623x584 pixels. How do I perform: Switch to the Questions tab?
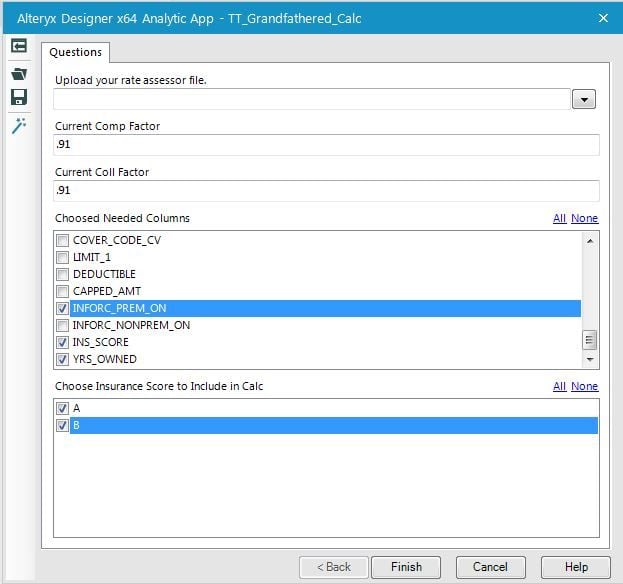point(75,52)
